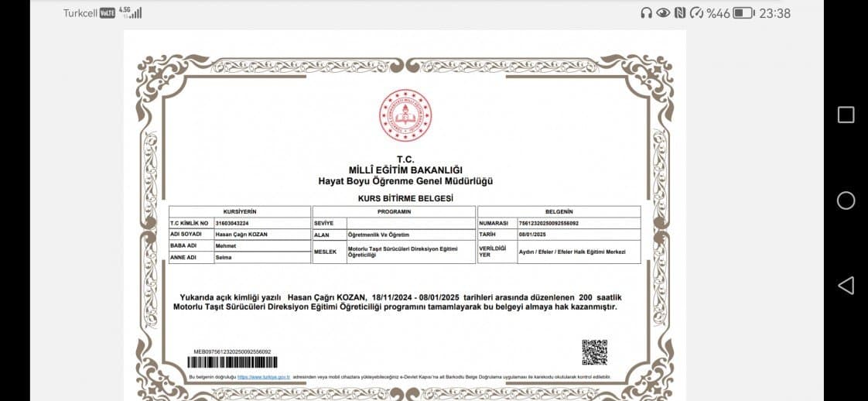Screen dimensions: 868x401
Task: Tap the SEVİYE label cell
Action: (x=330, y=223)
